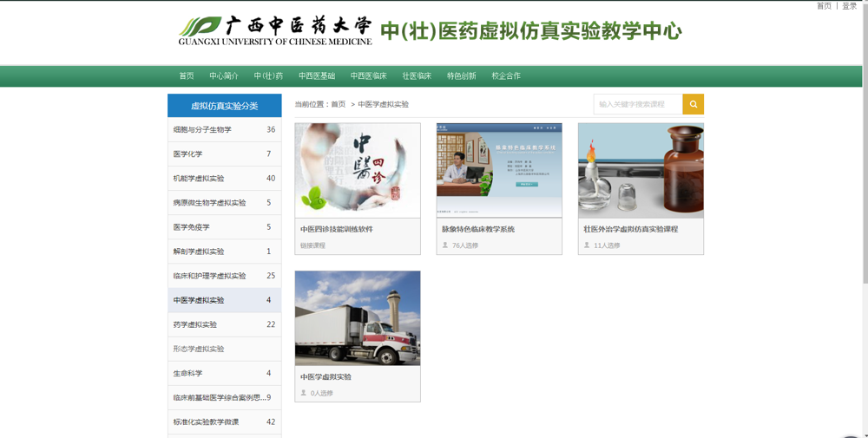
Task: Open 脉象特色临床教学系统 course thumbnail
Action: 499,171
